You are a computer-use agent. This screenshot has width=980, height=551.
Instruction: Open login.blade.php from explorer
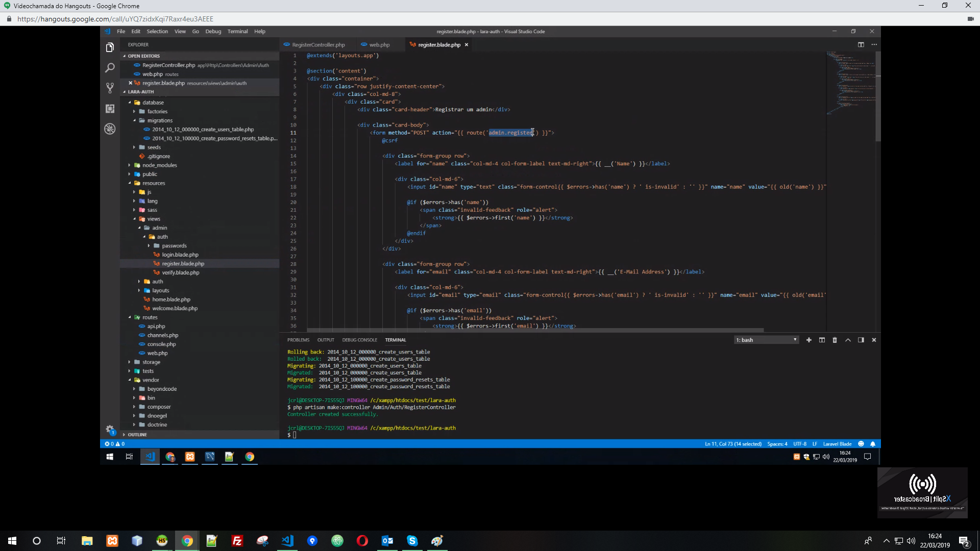pos(180,255)
